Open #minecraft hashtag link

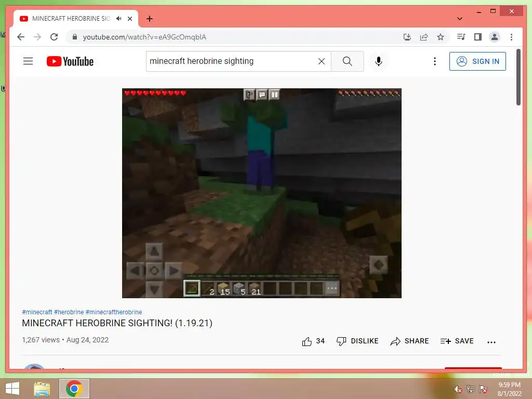[x=37, y=312]
